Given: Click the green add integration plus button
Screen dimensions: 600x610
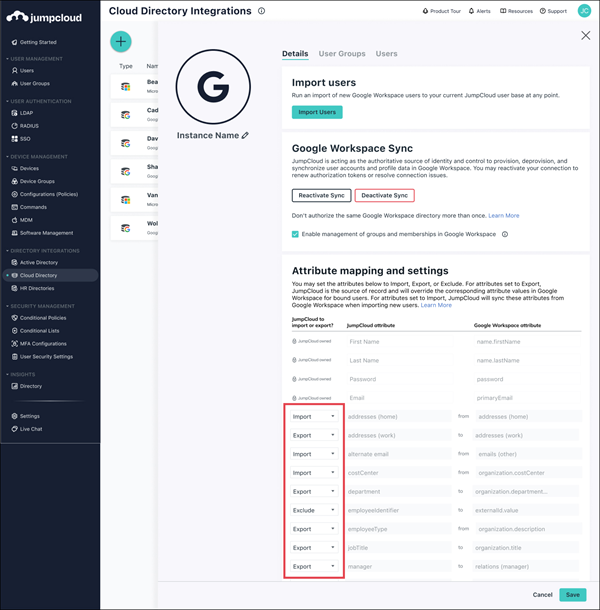Looking at the screenshot, I should (x=121, y=41).
